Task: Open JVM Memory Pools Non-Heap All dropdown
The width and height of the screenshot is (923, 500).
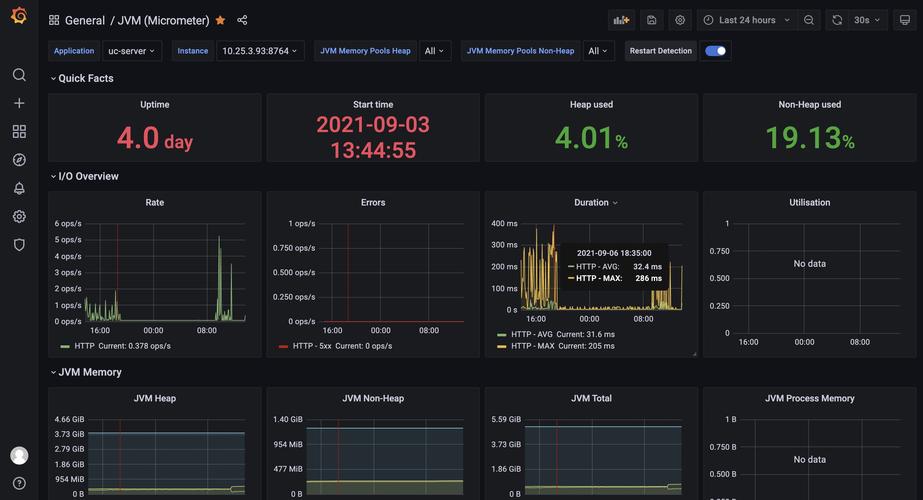Action: 598,51
